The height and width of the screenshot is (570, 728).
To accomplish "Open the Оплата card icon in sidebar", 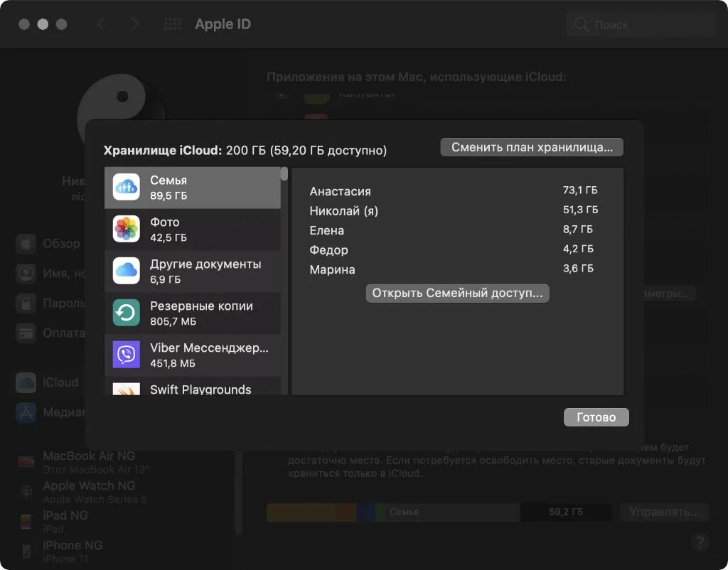I will (26, 333).
